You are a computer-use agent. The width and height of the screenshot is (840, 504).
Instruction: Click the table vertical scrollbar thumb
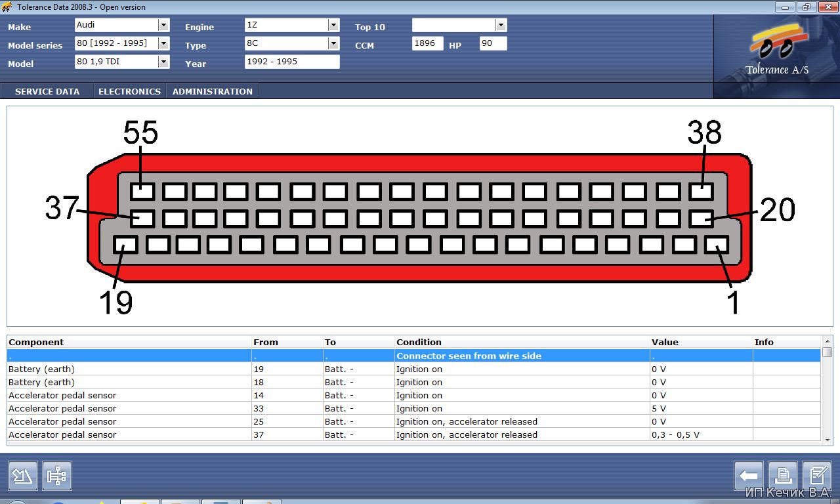tap(828, 352)
